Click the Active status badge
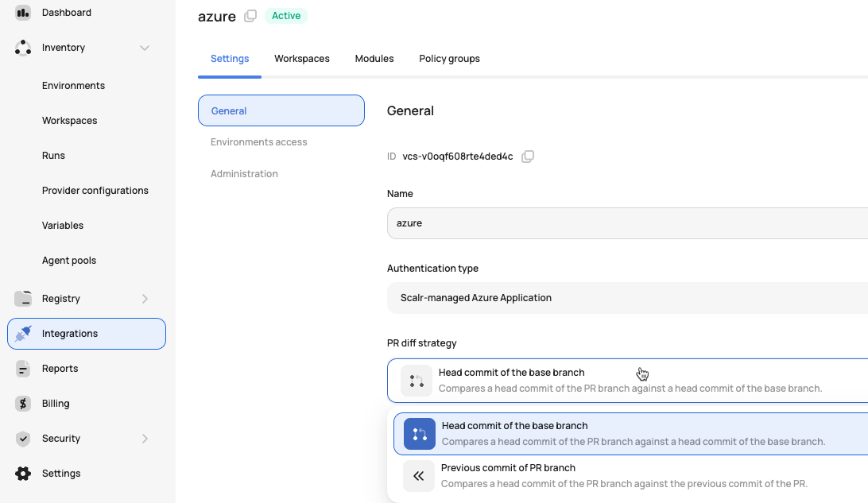The image size is (868, 503). 286,16
